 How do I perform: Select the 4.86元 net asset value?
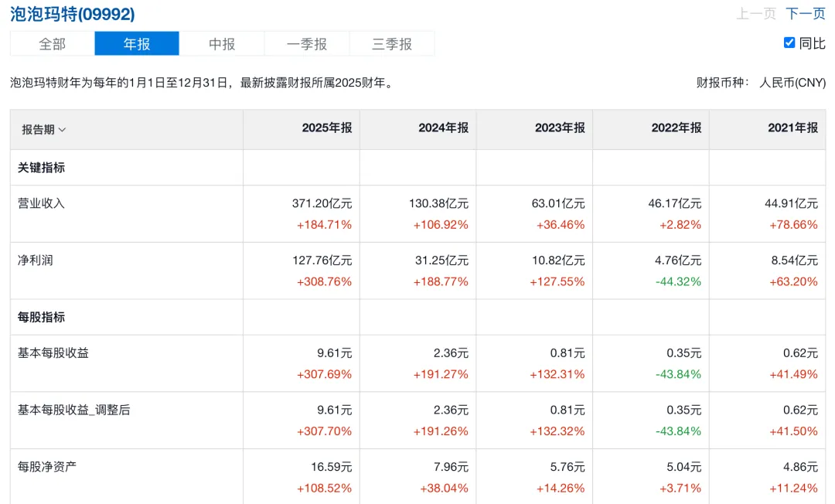800,467
